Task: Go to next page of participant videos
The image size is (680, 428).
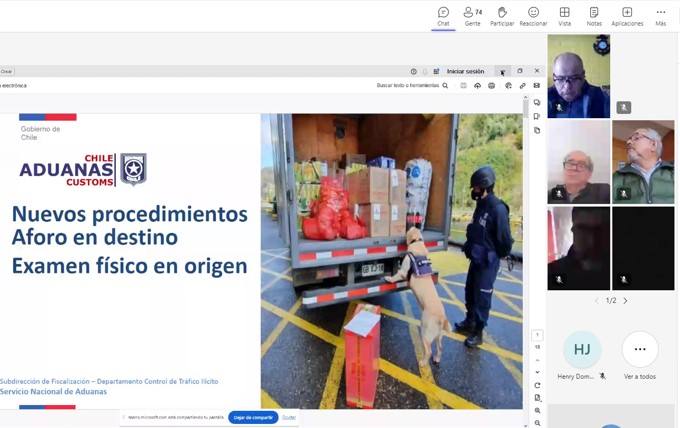Action: pyautogui.click(x=625, y=301)
